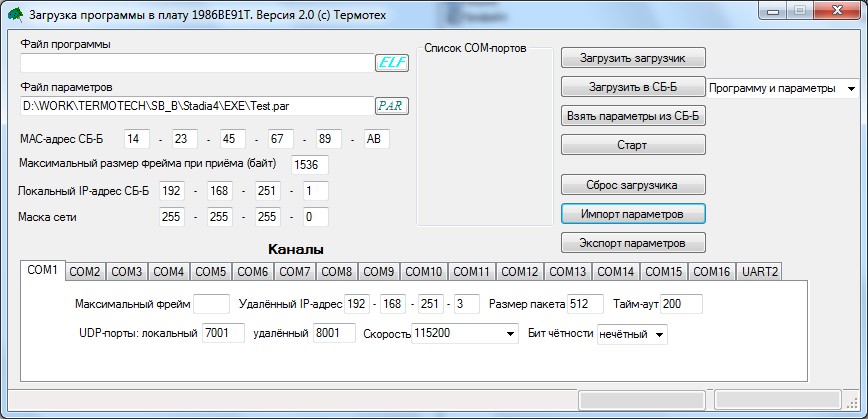Viewport: 868px width, 419px height.
Task: Open the Программу и параметры dropdown
Action: 782,89
